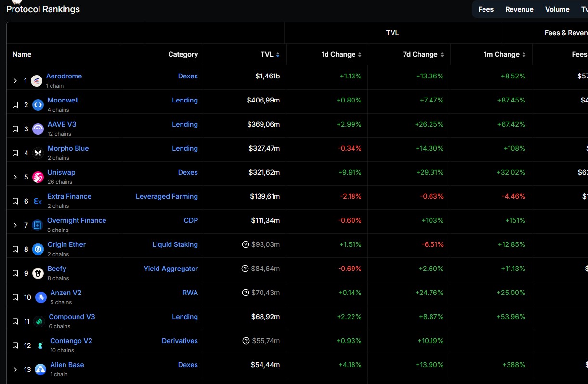Image resolution: width=588 pixels, height=384 pixels.
Task: Open the Leveraged Farming category link
Action: click(167, 196)
